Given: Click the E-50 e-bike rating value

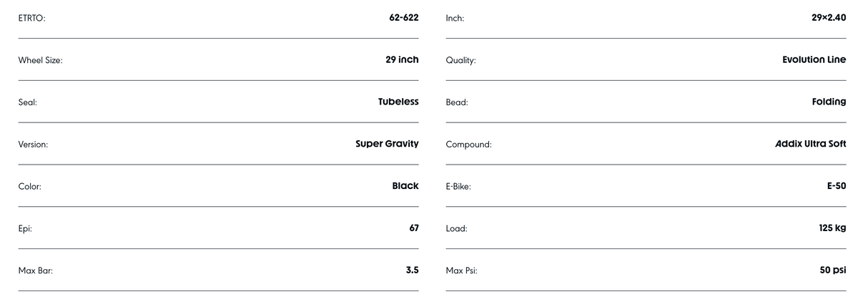Looking at the screenshot, I should 837,186.
